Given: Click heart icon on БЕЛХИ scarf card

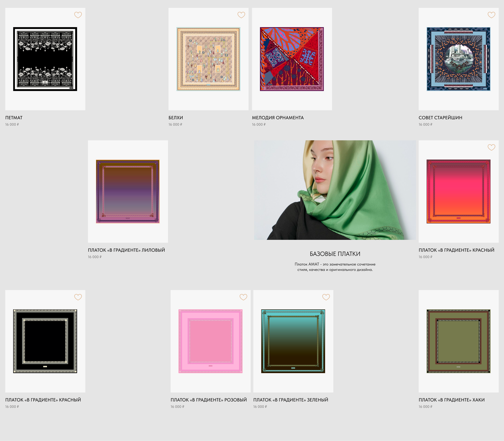Looking at the screenshot, I should coord(241,15).
